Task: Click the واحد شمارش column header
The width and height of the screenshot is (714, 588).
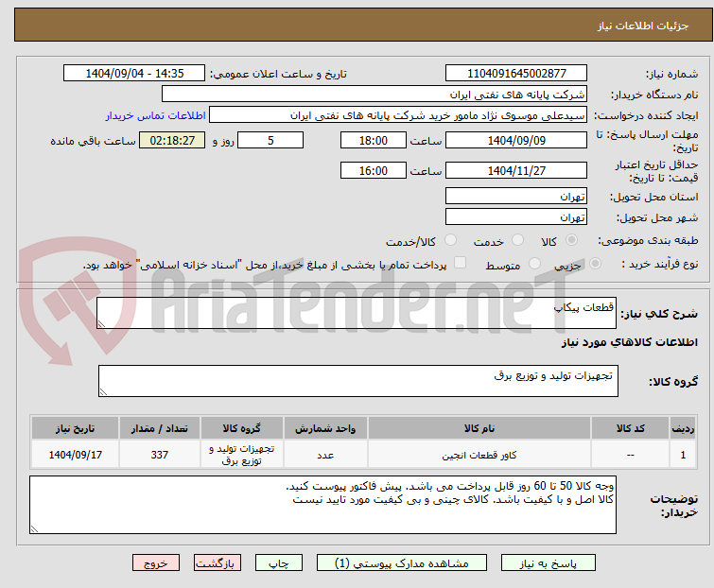Action: [325, 428]
